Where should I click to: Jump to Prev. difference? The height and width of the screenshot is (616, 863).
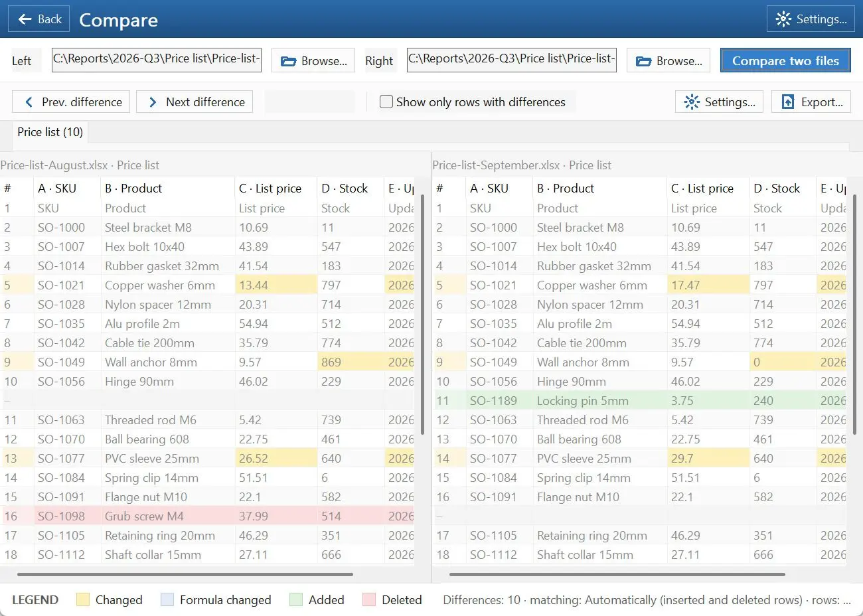(x=71, y=102)
